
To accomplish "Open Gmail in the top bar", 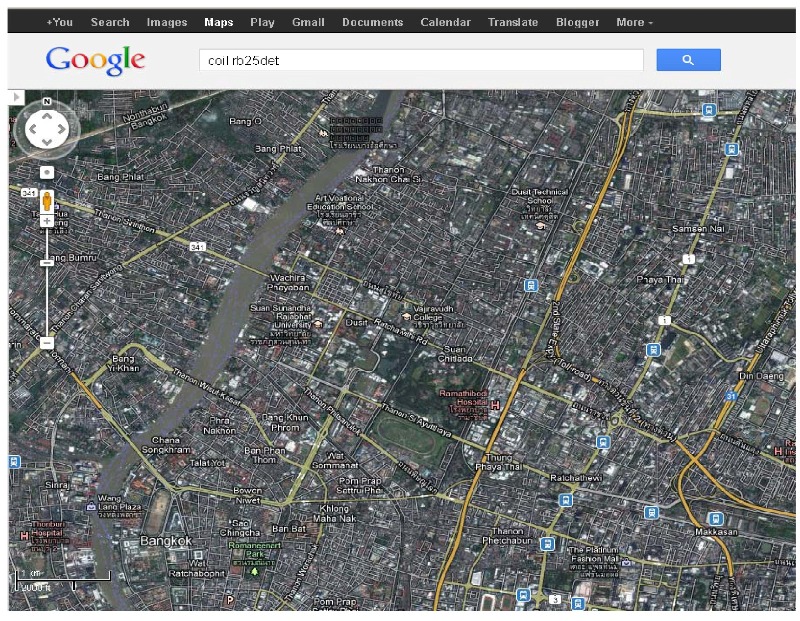I will pyautogui.click(x=308, y=22).
